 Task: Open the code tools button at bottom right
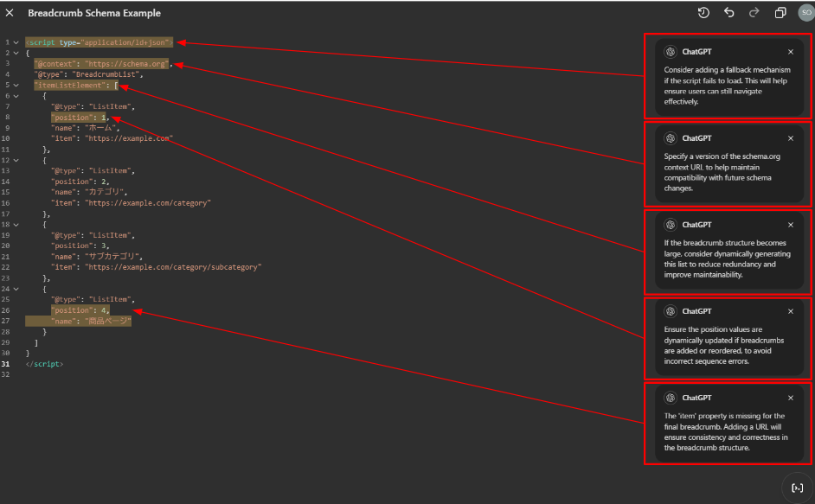pyautogui.click(x=797, y=488)
